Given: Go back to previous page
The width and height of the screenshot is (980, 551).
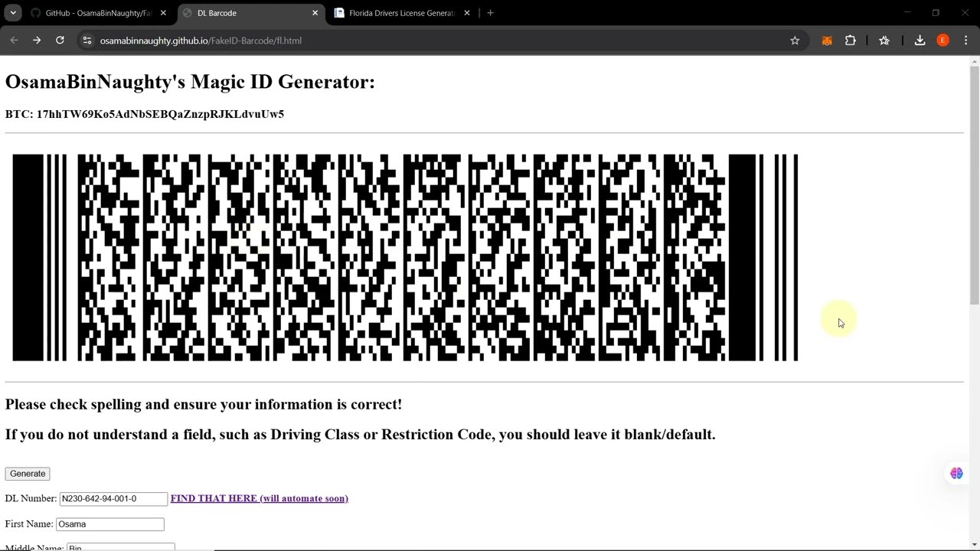Looking at the screenshot, I should (14, 41).
